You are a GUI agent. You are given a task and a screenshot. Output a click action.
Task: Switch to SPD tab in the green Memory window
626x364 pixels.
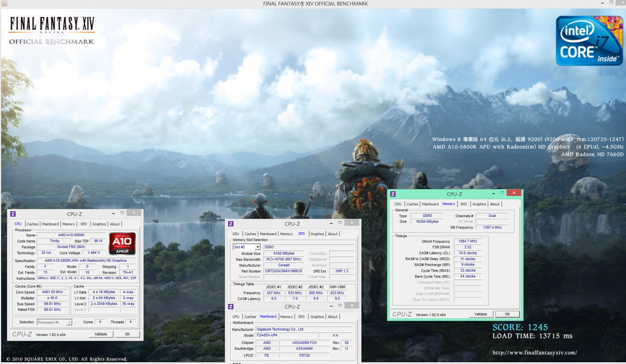coord(463,204)
